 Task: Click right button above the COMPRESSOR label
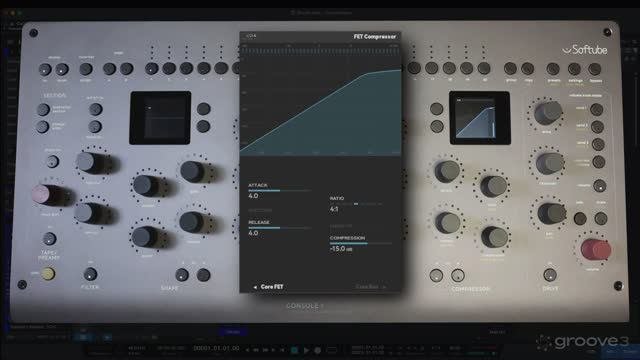(x=458, y=276)
